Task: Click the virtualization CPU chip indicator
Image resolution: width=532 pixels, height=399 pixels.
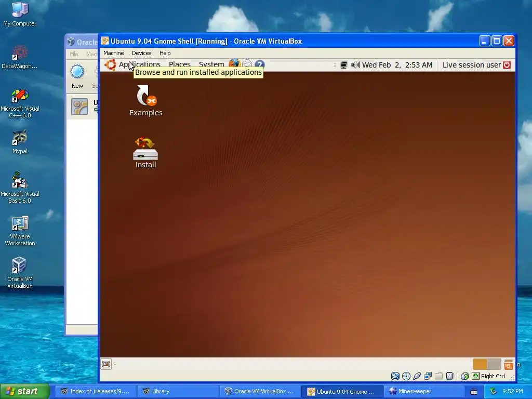Action: (x=449, y=376)
